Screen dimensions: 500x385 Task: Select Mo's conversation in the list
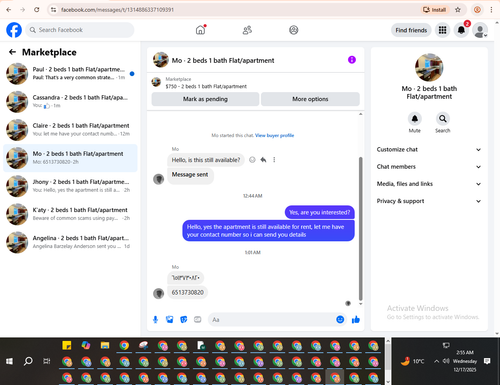[x=70, y=158]
